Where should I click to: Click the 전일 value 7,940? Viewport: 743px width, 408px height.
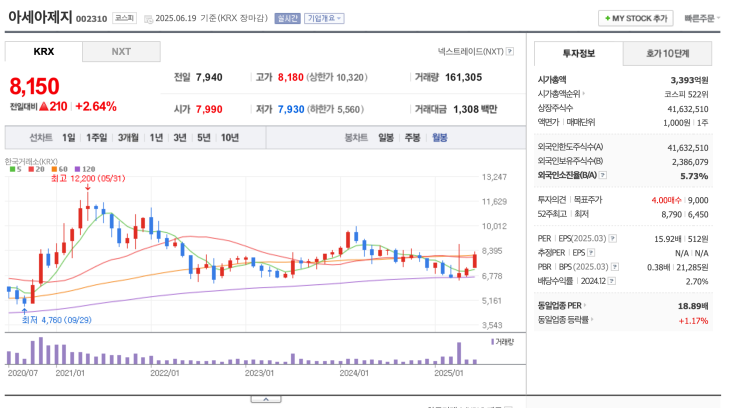[209, 77]
